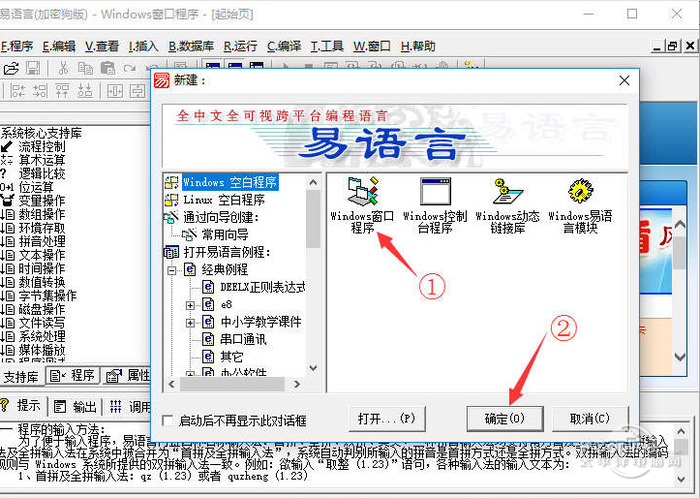
Task: Open the R.运行 menu
Action: [x=240, y=46]
